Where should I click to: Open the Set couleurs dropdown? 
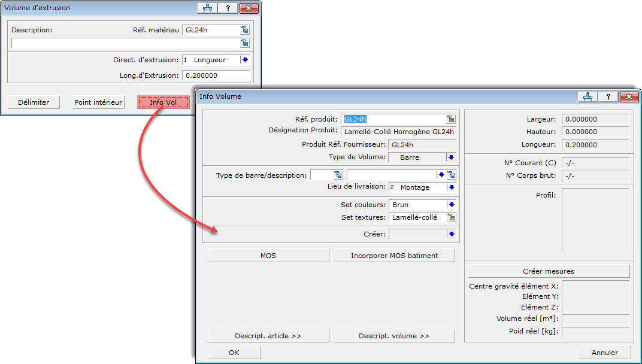coord(451,205)
